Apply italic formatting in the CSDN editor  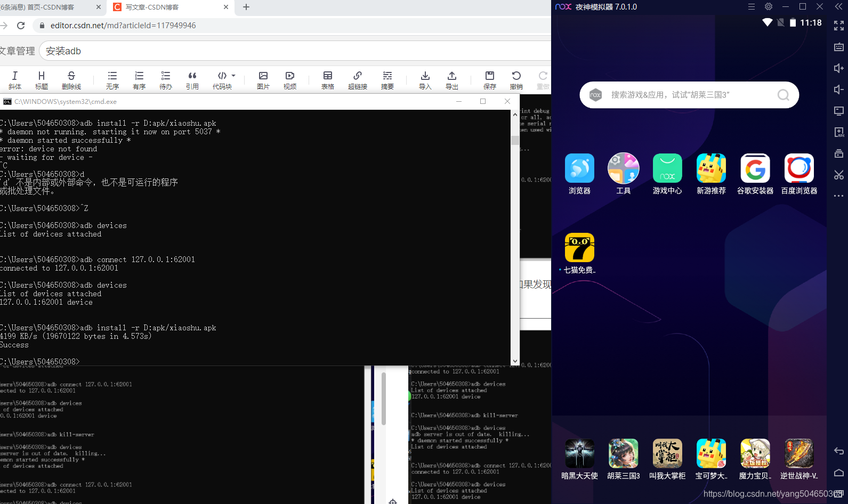[15, 80]
